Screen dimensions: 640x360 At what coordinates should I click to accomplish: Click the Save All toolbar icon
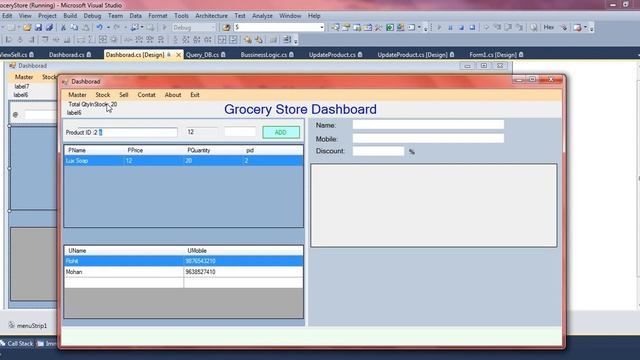[x=49, y=27]
